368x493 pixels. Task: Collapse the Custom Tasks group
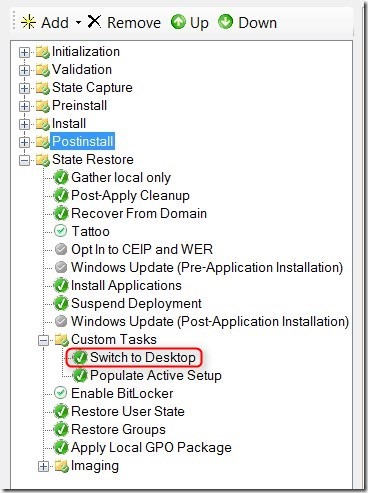click(x=43, y=340)
